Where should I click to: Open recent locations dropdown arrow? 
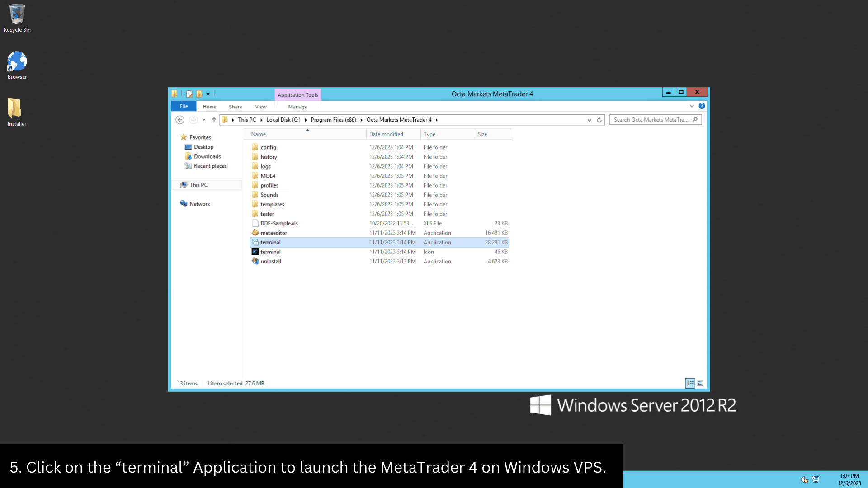coord(204,120)
